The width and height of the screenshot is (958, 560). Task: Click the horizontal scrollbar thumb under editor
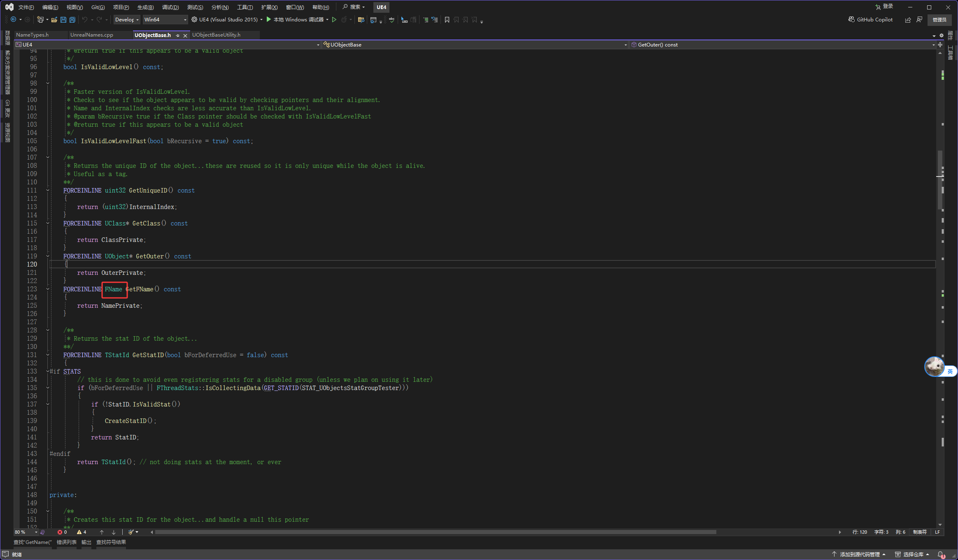click(x=435, y=532)
